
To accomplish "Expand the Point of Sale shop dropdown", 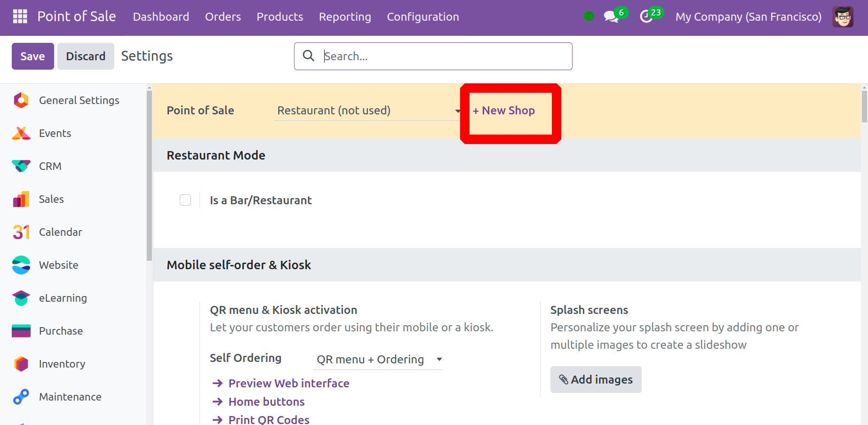I will pos(368,111).
